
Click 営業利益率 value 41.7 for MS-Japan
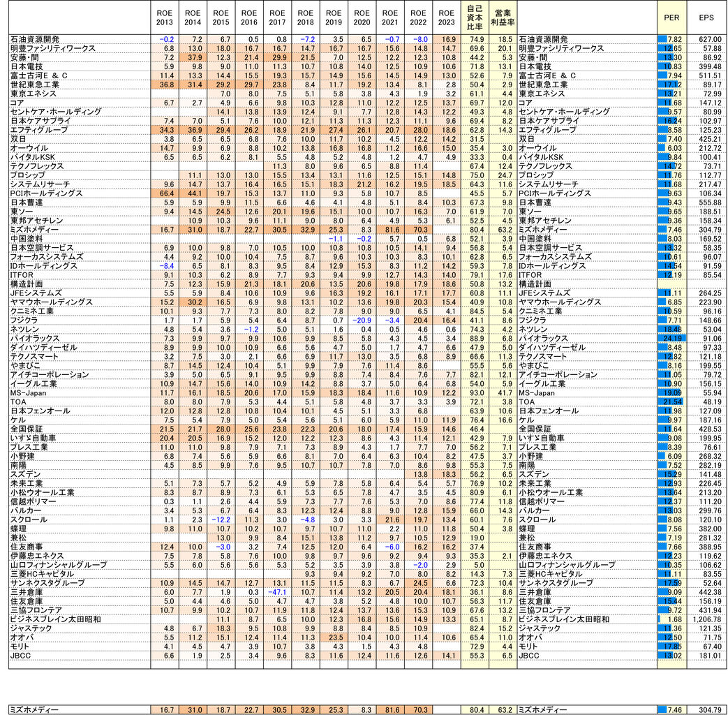505,393
